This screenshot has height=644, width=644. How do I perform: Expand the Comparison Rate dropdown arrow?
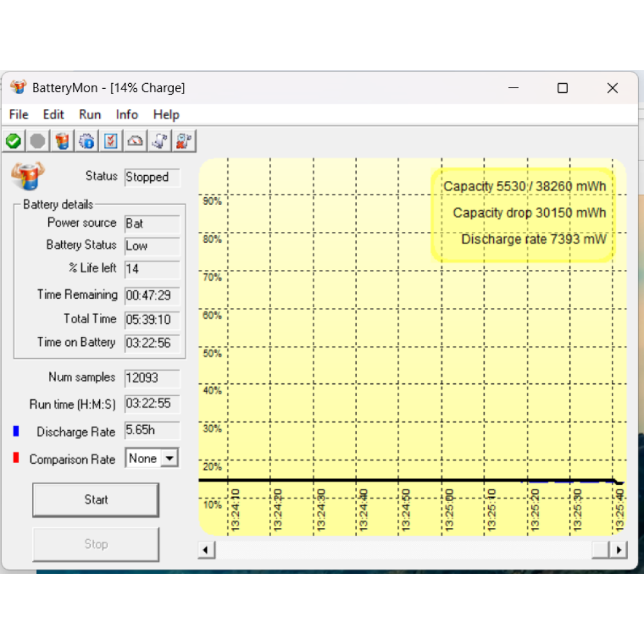169,459
